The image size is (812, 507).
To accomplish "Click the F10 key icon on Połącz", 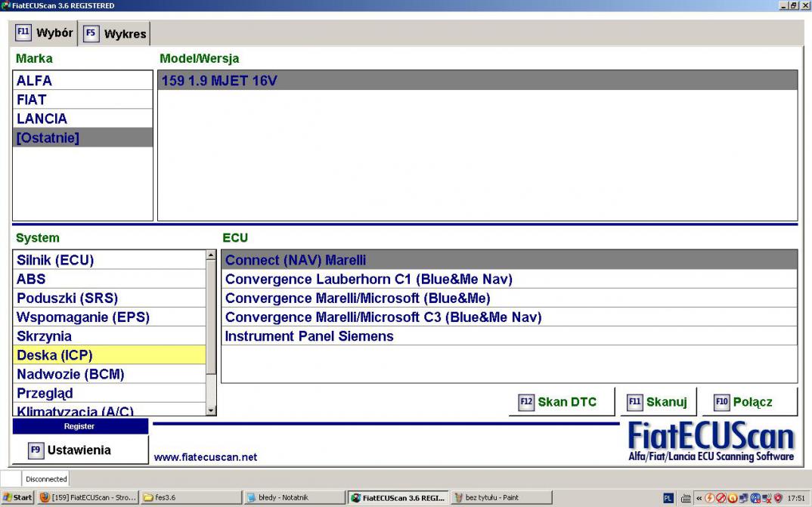I will 721,402.
